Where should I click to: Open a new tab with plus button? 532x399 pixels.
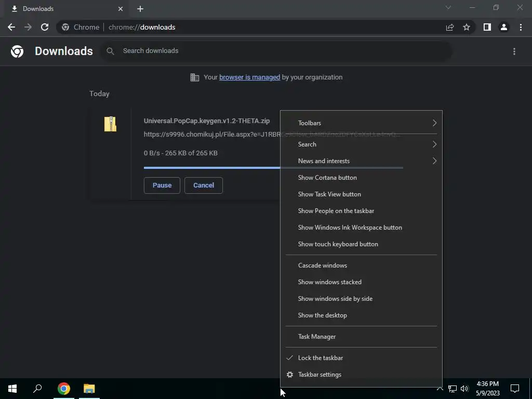pos(140,9)
